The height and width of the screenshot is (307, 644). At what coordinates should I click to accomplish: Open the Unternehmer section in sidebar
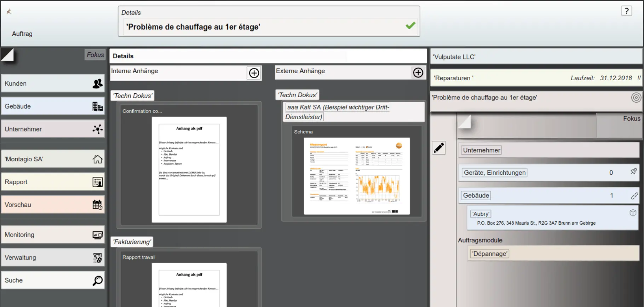pyautogui.click(x=53, y=129)
